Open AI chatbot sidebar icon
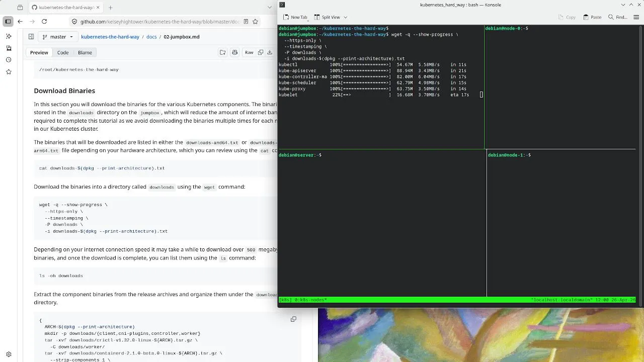The image size is (644, 362). 9,36
